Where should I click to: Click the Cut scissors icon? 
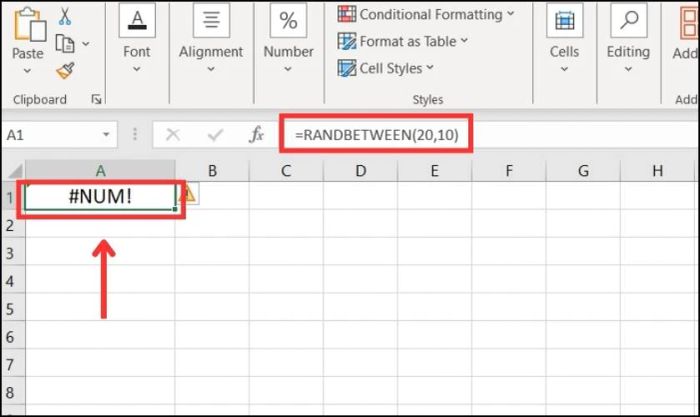pos(65,16)
